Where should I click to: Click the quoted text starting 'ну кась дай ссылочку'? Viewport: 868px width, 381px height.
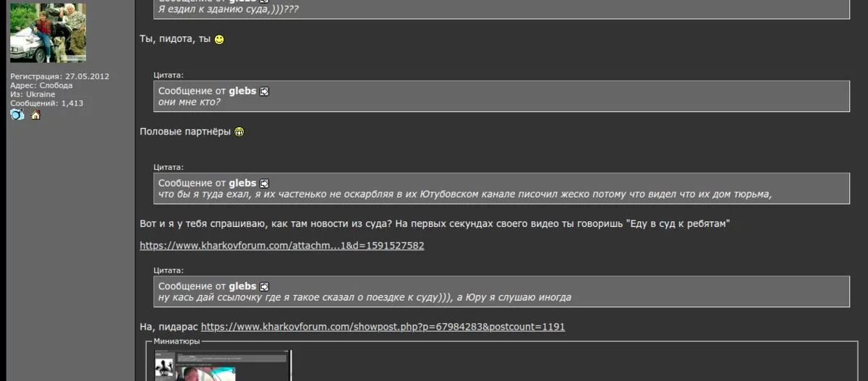pos(365,297)
